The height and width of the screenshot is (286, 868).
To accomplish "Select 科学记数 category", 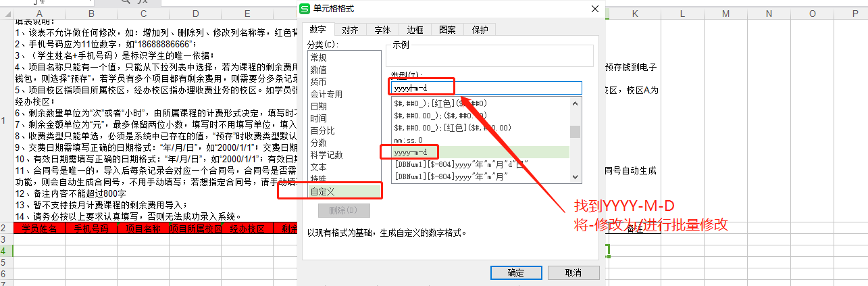I will pyautogui.click(x=344, y=155).
